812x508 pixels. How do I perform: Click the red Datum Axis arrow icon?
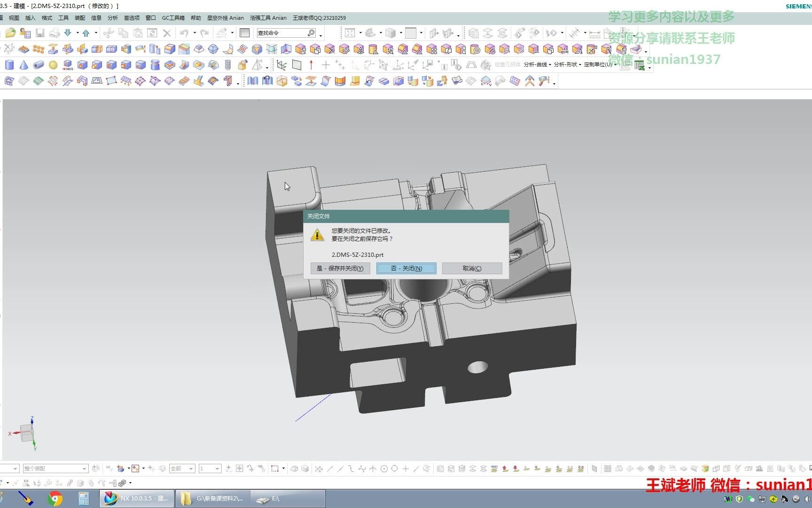point(311,65)
